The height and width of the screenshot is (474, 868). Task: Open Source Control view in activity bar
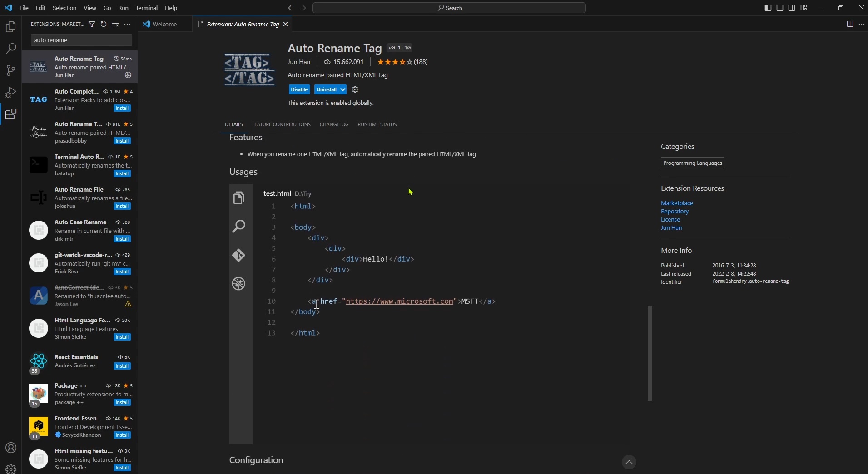point(10,70)
